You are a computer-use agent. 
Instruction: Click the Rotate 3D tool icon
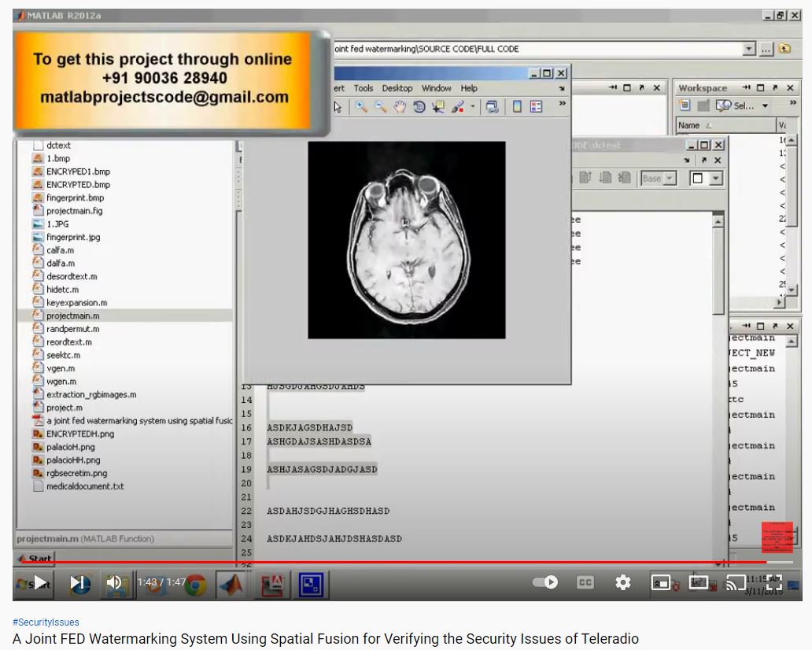pyautogui.click(x=419, y=107)
